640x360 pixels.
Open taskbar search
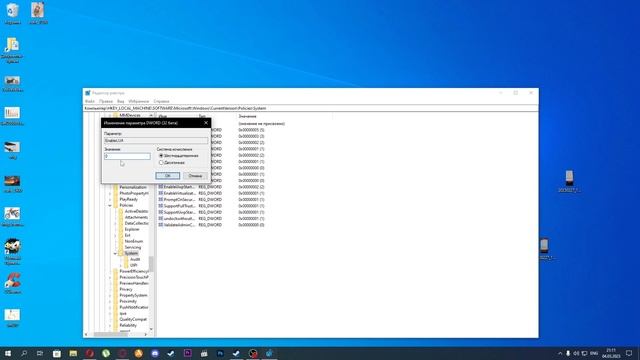click(24, 353)
